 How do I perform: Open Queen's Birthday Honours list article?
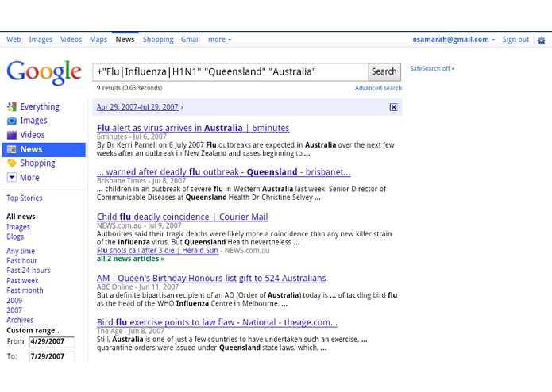pos(211,278)
